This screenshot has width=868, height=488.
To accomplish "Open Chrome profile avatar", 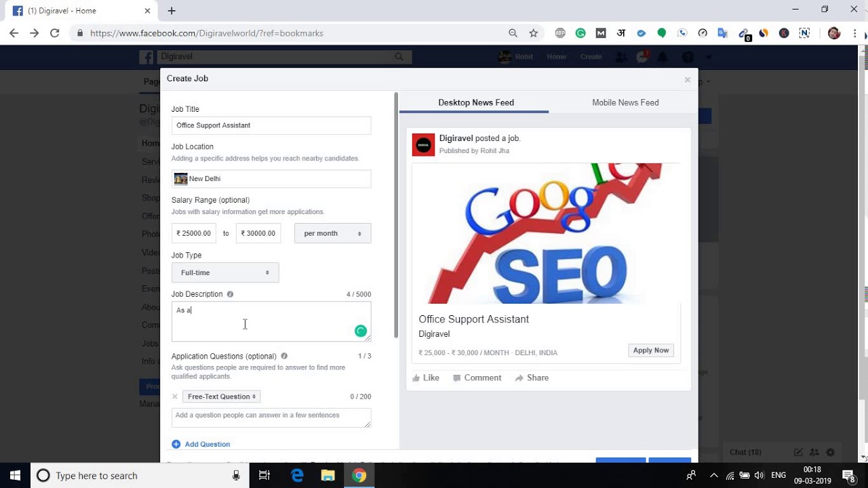I will coord(834,33).
